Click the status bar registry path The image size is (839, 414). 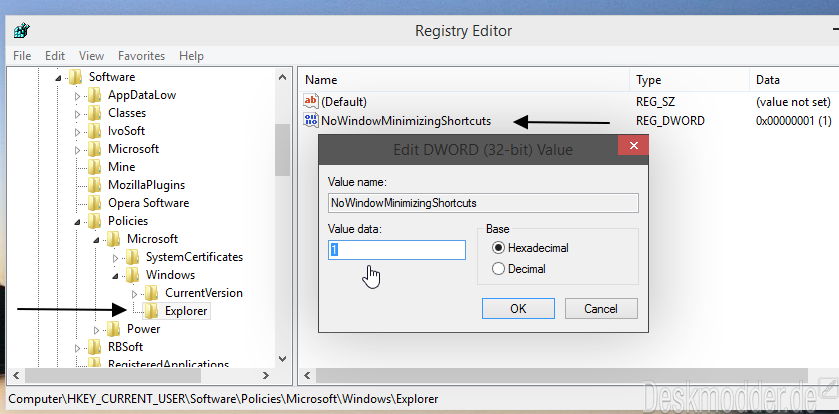(223, 399)
